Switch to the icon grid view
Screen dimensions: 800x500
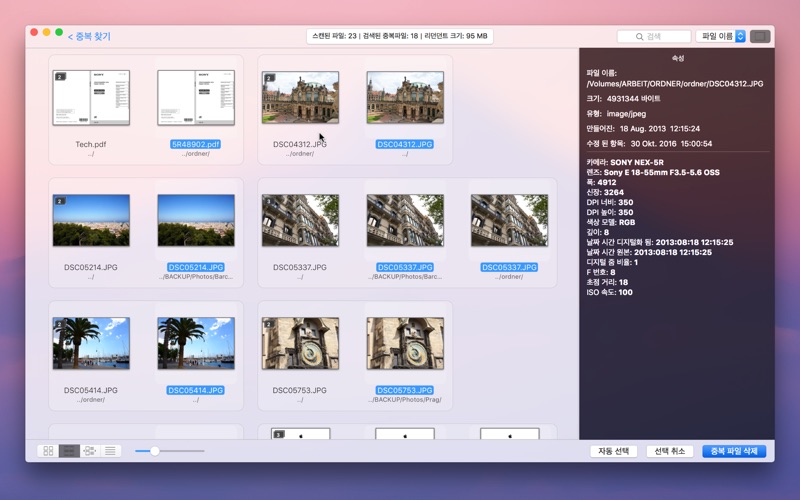coord(47,451)
